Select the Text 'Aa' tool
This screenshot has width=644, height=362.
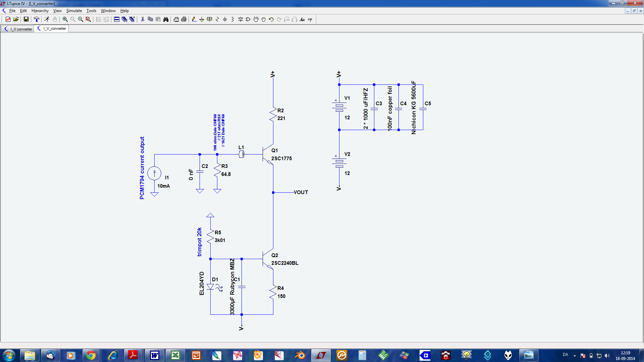[x=302, y=19]
